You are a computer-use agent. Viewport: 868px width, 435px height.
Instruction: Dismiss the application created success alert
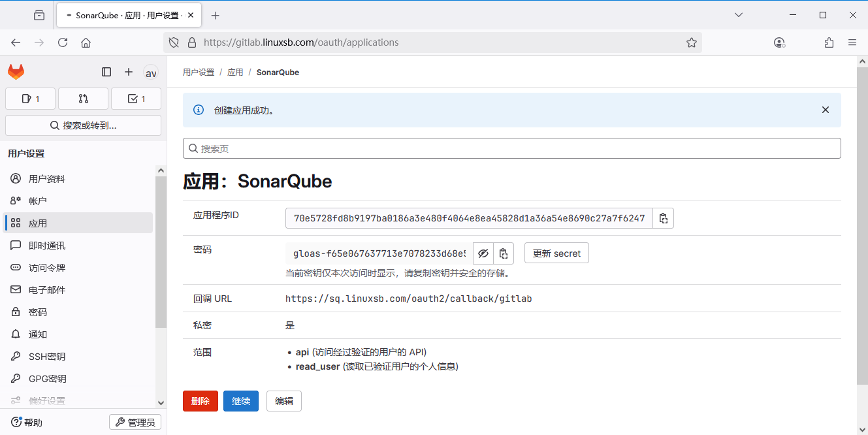tap(826, 110)
